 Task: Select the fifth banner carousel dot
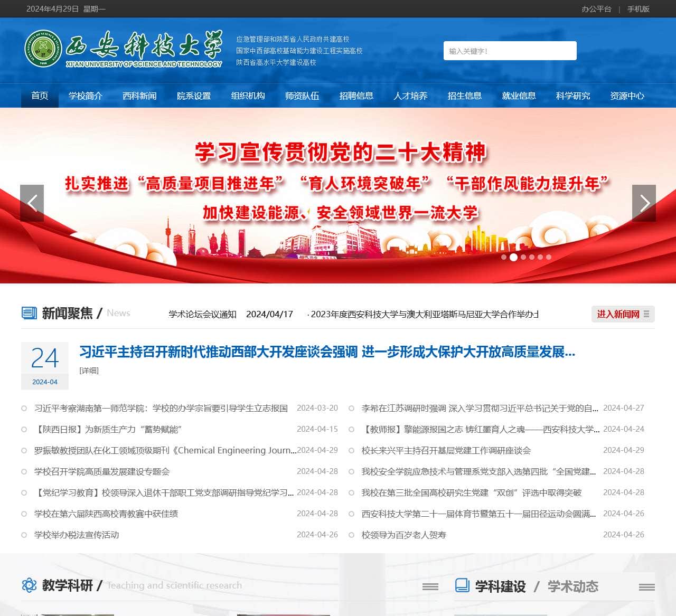click(x=540, y=257)
